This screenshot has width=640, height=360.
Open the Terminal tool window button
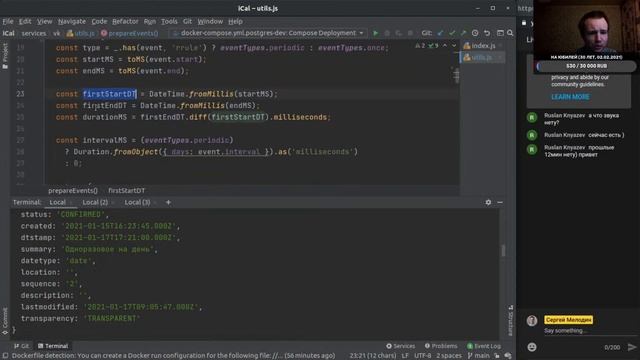53,346
